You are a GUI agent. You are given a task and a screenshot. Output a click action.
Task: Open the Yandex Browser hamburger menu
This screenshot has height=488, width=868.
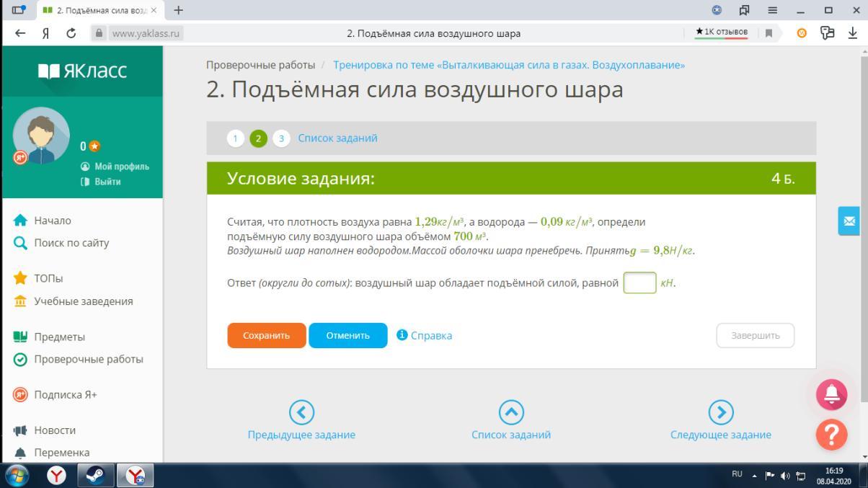tap(772, 10)
